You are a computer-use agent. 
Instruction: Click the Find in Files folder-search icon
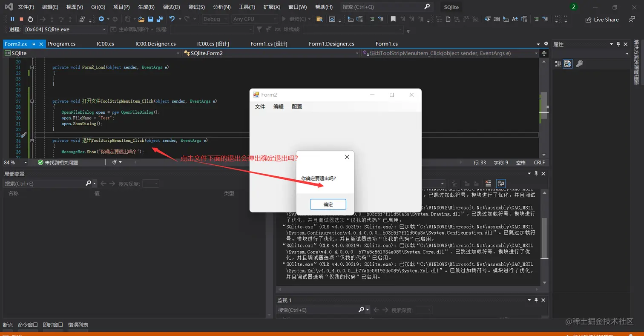[x=320, y=19]
